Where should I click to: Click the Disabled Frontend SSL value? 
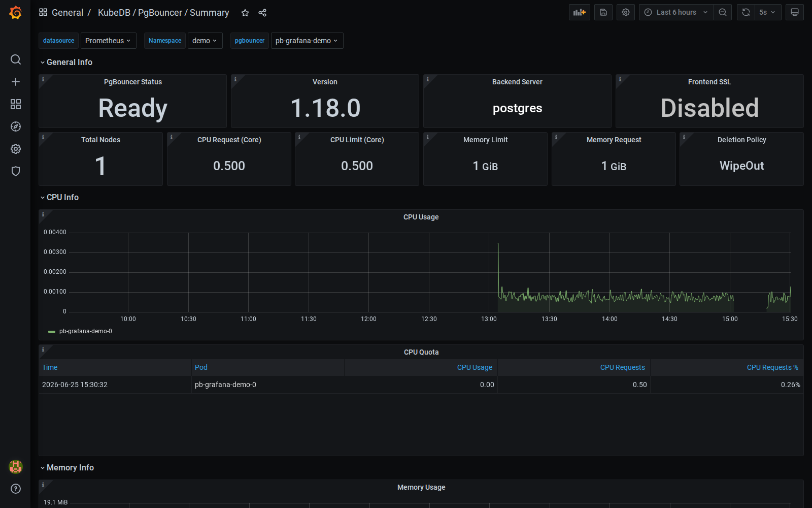(709, 108)
